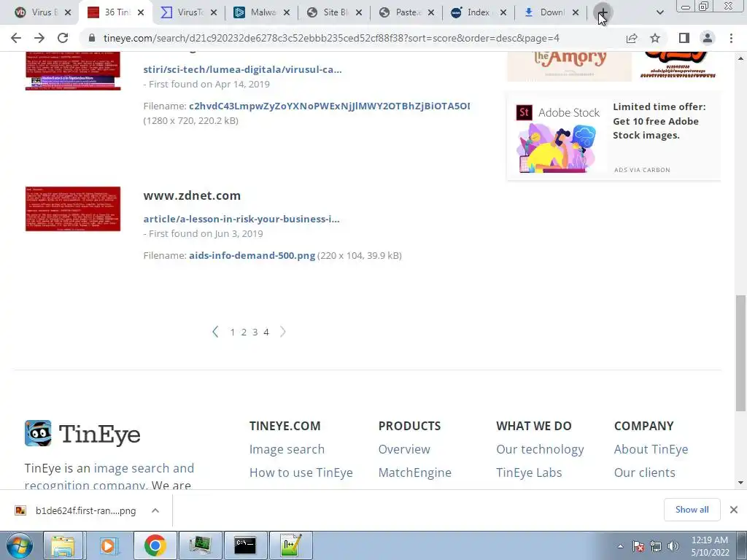Open the Adobe Stock advertisement
Image resolution: width=747 pixels, height=560 pixels.
[613, 136]
